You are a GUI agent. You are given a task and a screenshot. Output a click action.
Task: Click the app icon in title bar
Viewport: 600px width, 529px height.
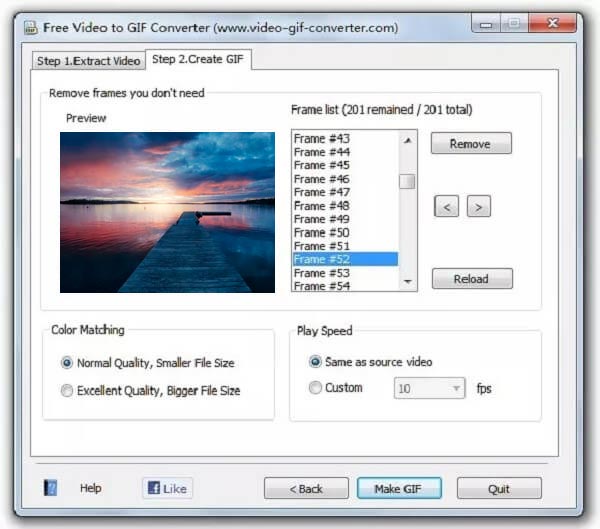point(31,28)
